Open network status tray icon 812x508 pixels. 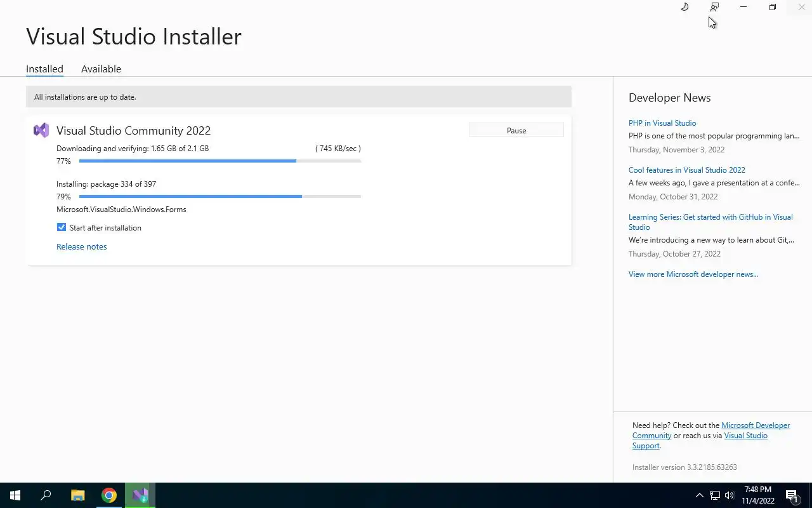[715, 495]
